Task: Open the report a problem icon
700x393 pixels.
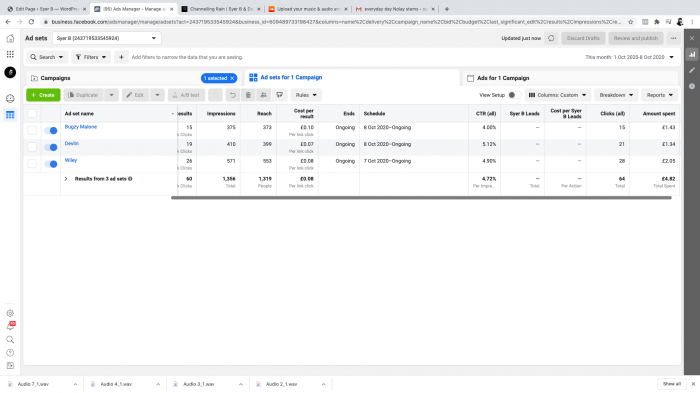Action: (x=10, y=366)
